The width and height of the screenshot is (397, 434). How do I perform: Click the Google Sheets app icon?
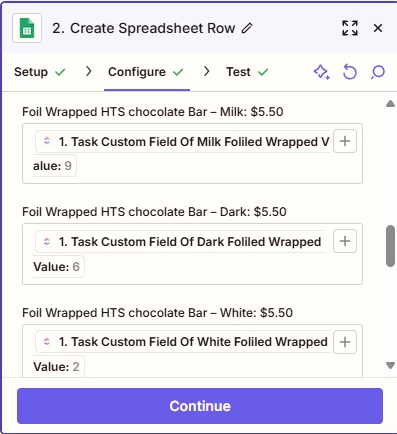(27, 28)
